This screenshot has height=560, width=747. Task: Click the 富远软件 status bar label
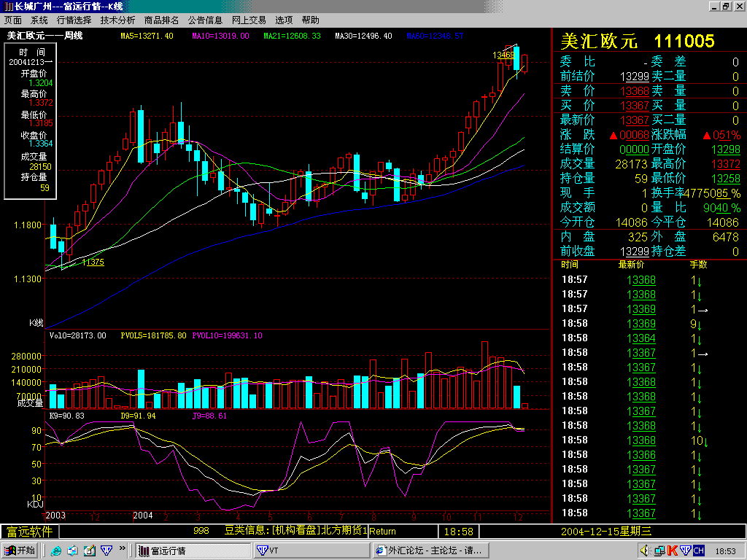pyautogui.click(x=29, y=531)
